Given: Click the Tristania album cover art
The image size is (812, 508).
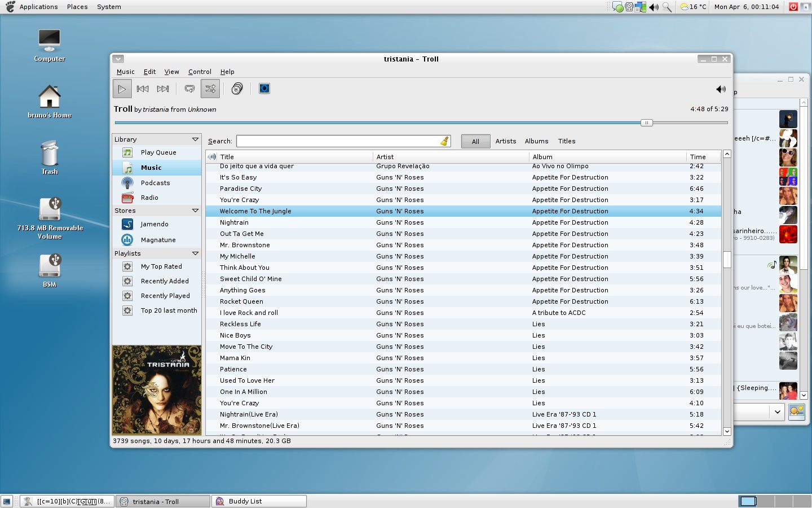Looking at the screenshot, I should [x=157, y=390].
